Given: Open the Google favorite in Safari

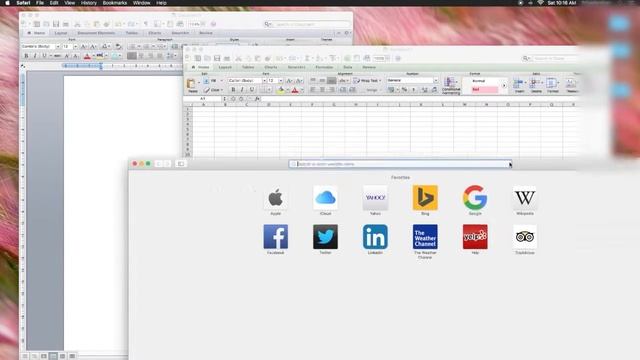Looking at the screenshot, I should point(475,198).
